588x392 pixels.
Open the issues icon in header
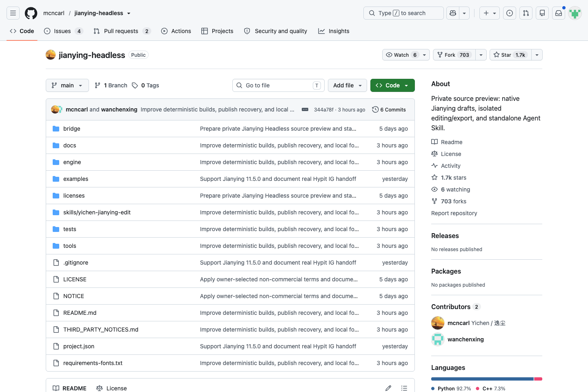click(x=510, y=13)
